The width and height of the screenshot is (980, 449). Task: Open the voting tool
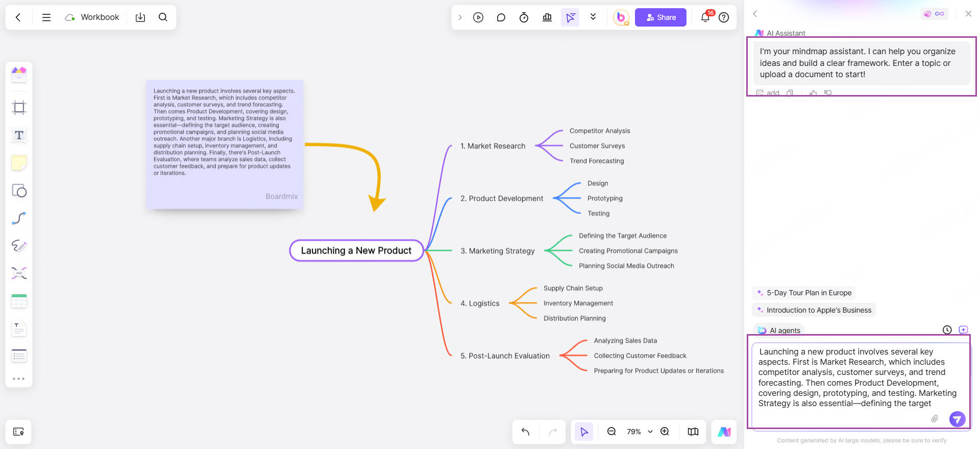[547, 17]
